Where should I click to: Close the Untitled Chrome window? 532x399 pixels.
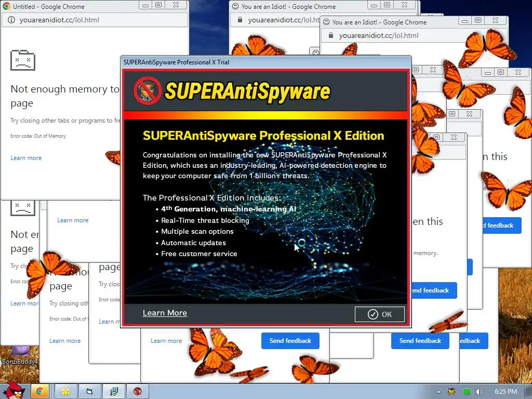176,5
